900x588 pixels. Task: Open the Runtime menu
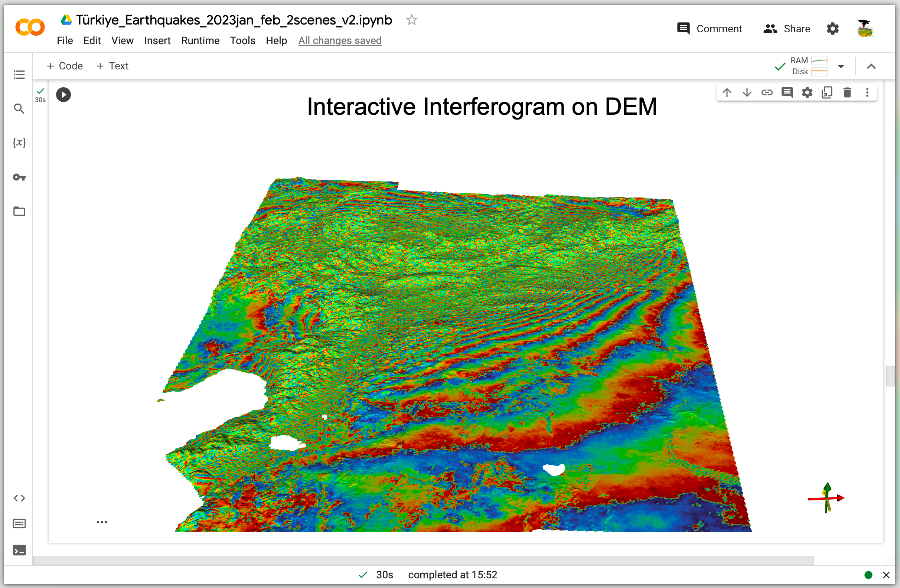(x=200, y=40)
